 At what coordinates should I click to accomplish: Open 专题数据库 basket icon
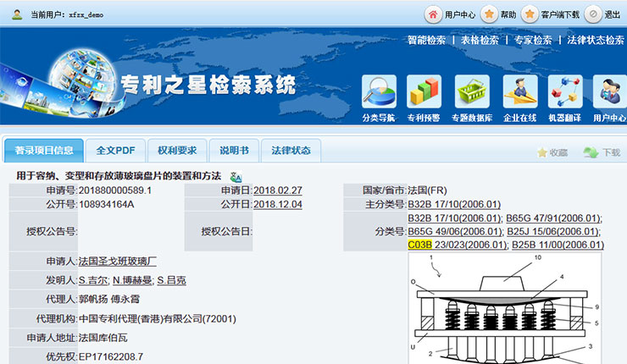472,92
